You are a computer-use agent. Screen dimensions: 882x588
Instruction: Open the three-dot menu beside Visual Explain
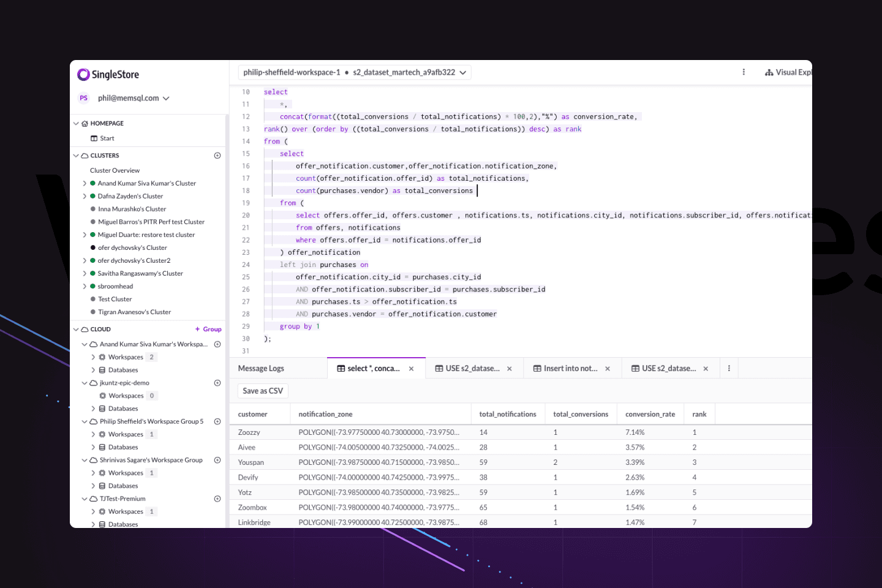(744, 72)
